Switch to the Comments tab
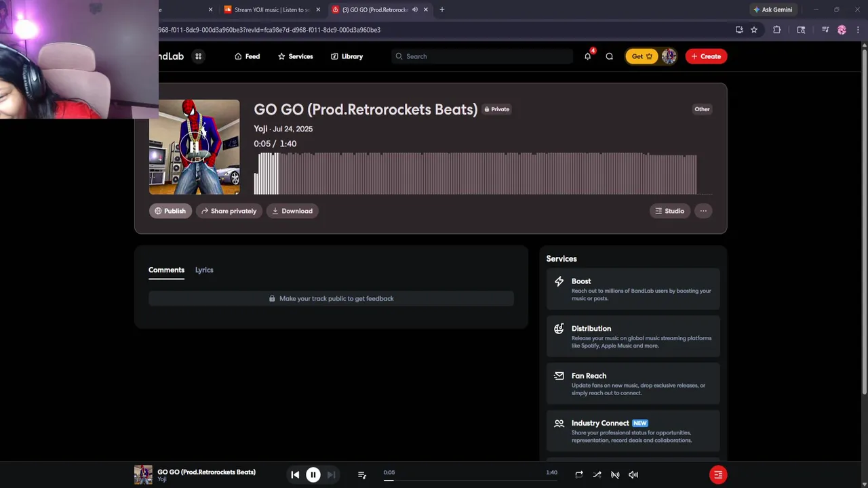This screenshot has height=488, width=868. click(166, 270)
